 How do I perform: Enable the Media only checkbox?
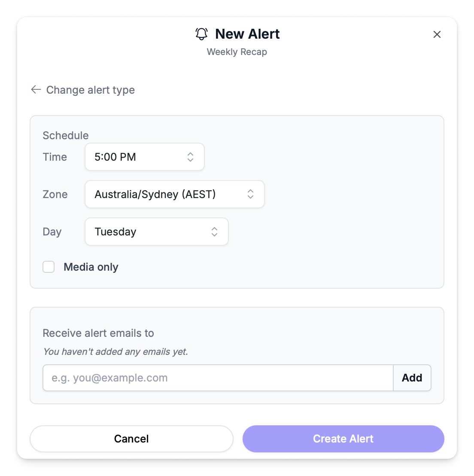pos(49,267)
